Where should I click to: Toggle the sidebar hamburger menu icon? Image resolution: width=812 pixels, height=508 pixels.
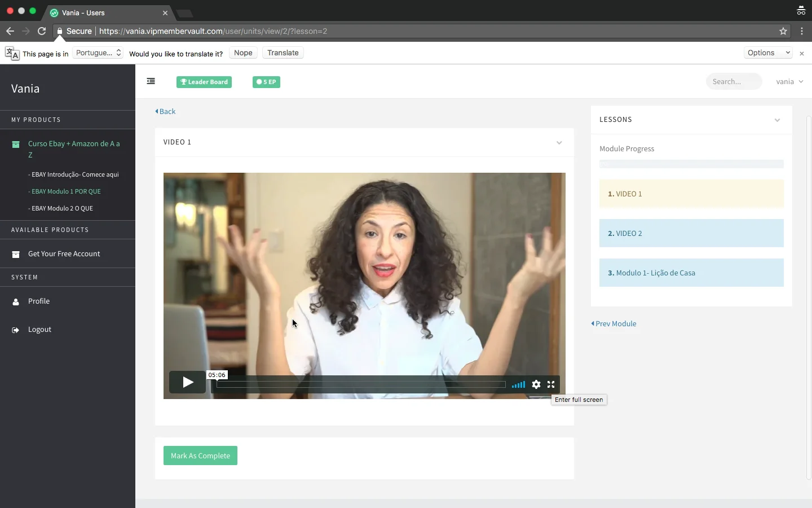point(151,81)
